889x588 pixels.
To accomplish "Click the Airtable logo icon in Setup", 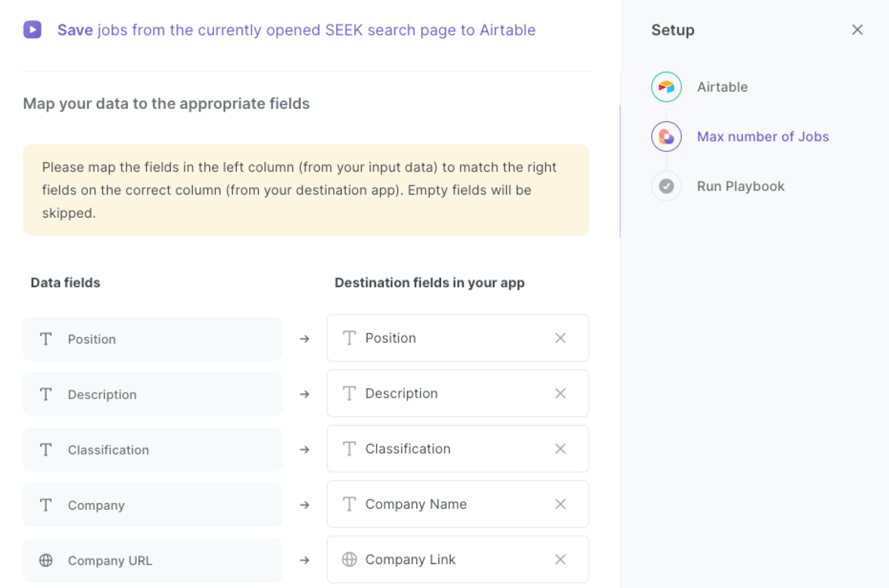I will pyautogui.click(x=666, y=87).
